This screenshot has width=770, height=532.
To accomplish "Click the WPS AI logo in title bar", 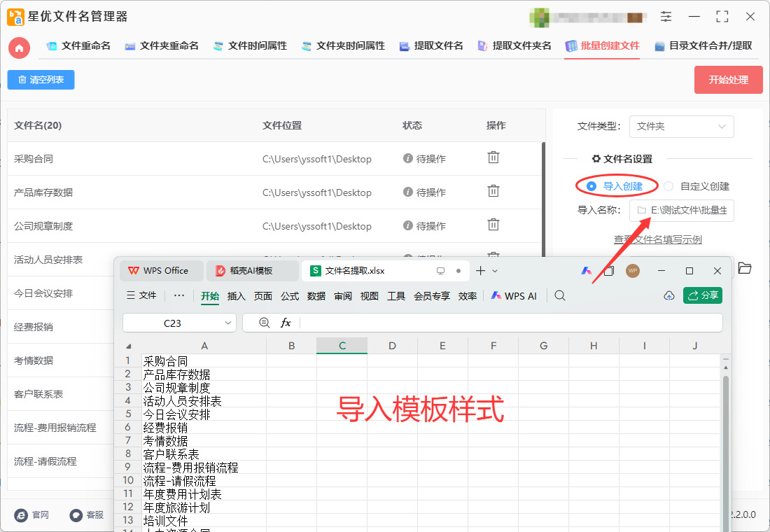I will 587,271.
